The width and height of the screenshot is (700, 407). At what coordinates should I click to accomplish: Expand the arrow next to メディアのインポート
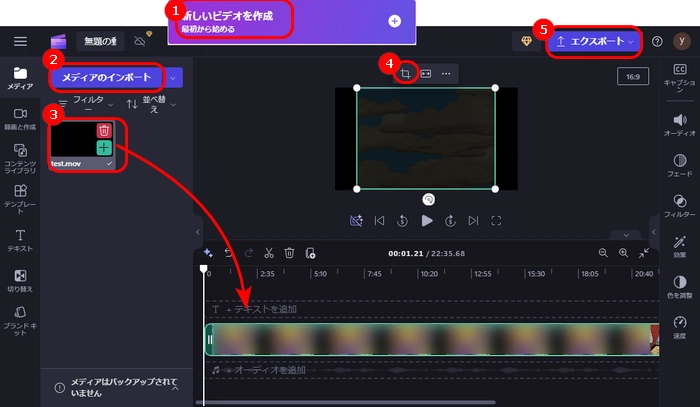175,77
